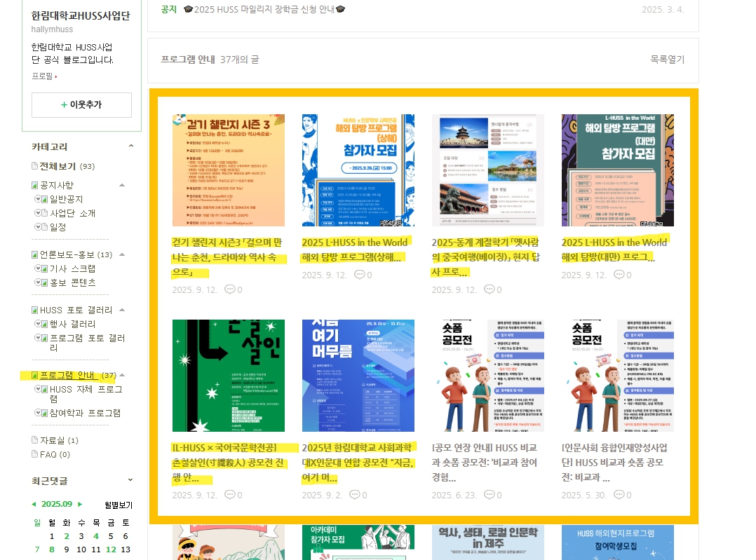
Task: Click comment icon under 베이징 post
Action: point(490,289)
